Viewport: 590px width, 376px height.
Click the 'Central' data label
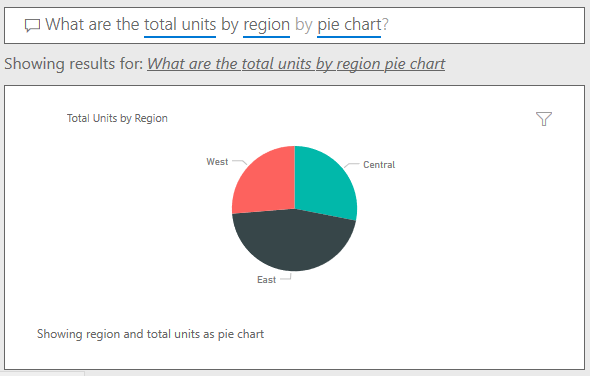[x=379, y=165]
